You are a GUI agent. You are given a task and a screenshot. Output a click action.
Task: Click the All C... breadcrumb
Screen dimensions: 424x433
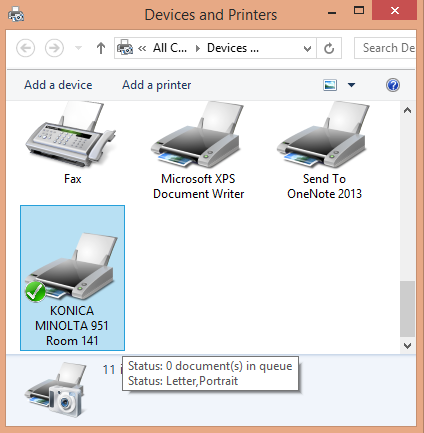click(170, 48)
